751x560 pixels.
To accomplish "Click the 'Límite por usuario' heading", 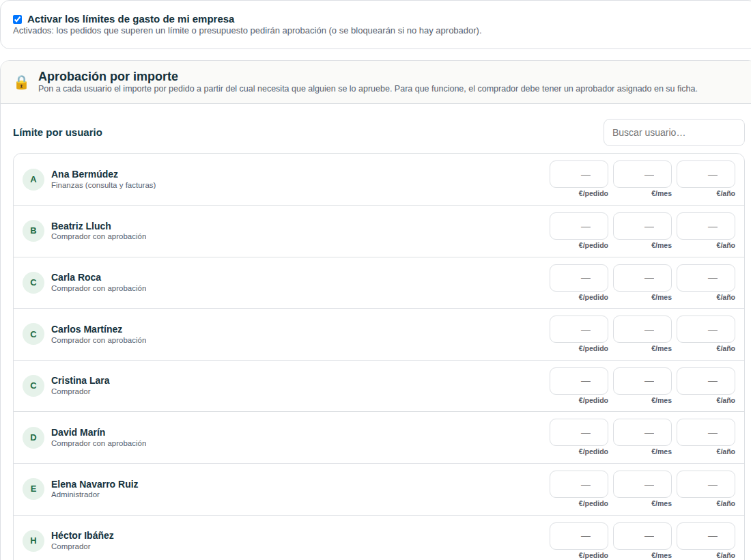I will [x=57, y=132].
